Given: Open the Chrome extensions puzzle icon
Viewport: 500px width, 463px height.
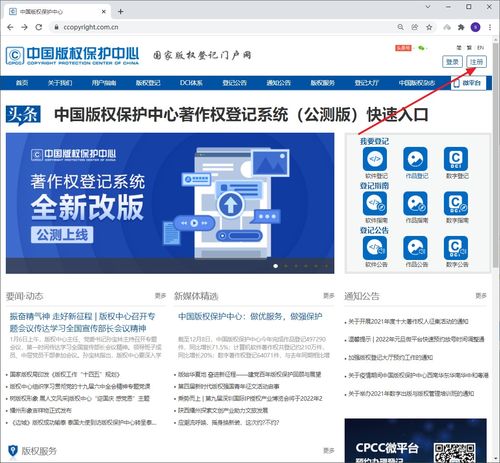Looking at the screenshot, I should coord(461,27).
